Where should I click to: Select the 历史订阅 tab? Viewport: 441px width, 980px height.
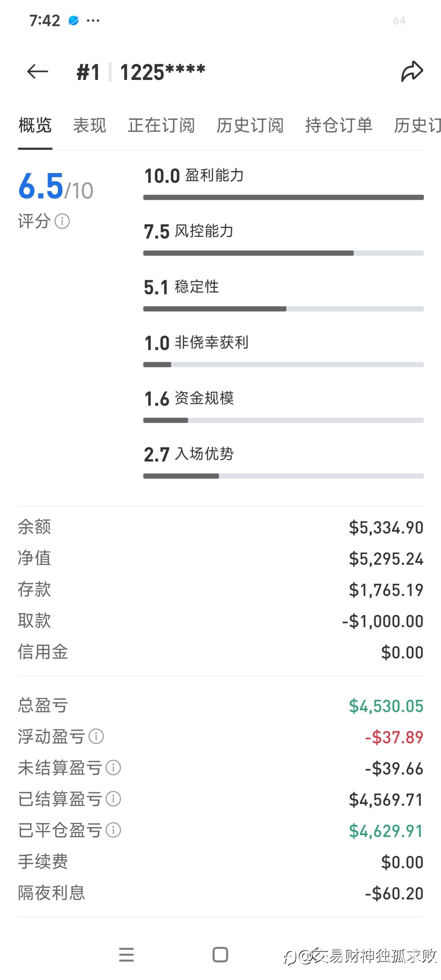[250, 125]
